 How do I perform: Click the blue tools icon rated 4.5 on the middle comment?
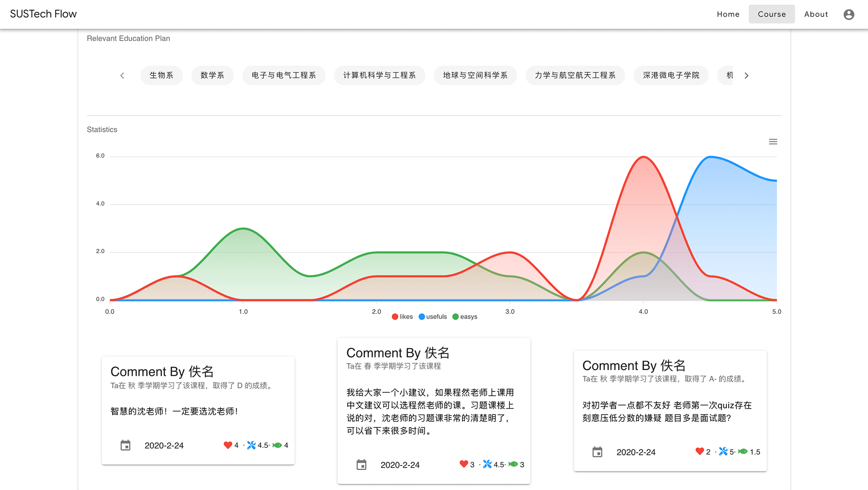(x=487, y=464)
